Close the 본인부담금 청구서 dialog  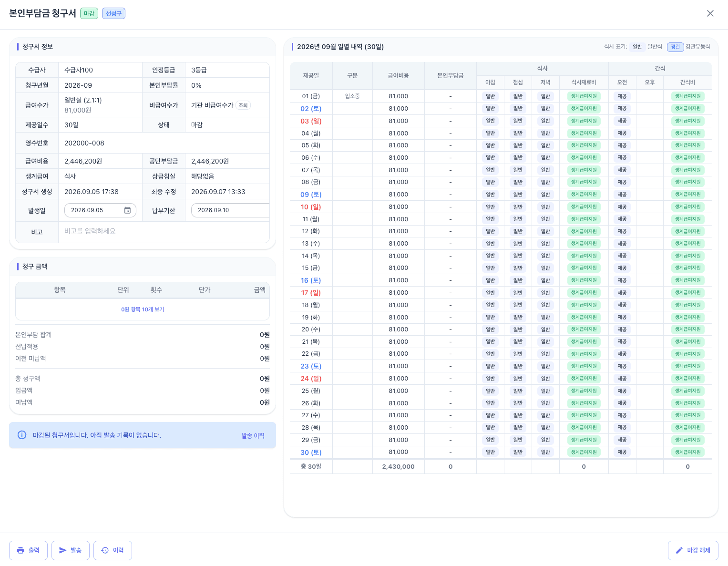pos(710,13)
